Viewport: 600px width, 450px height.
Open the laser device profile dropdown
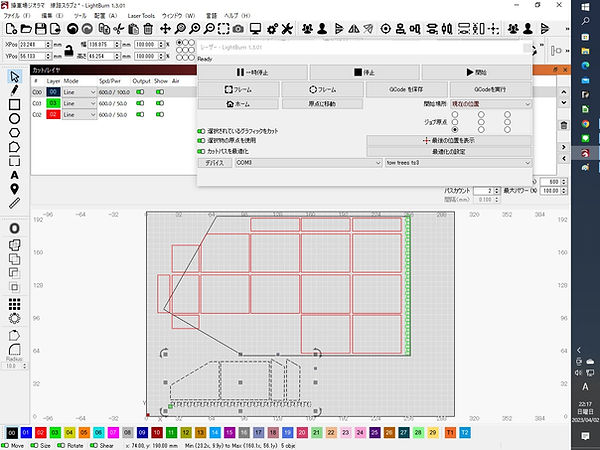tap(458, 163)
